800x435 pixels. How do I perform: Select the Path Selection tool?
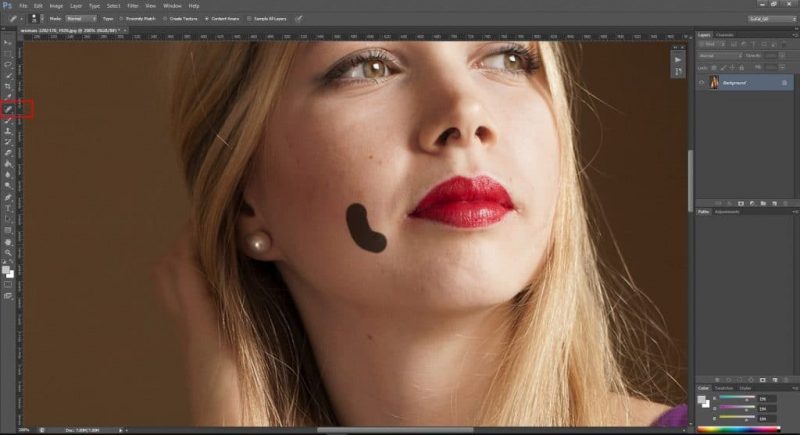pos(8,219)
